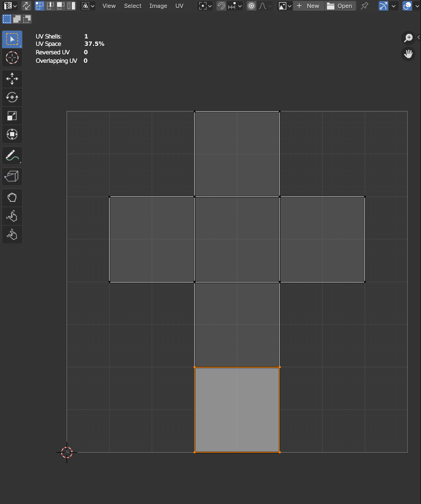Set selection mode to extend selection
Screen dimensions: 421x504
pos(17,19)
